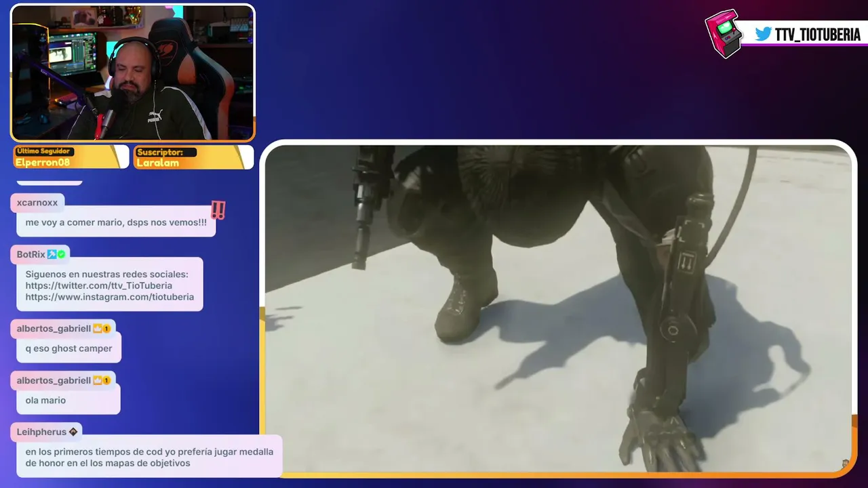The height and width of the screenshot is (488, 868).
Task: Click the diamond badge next to Leihpherus
Action: [73, 432]
